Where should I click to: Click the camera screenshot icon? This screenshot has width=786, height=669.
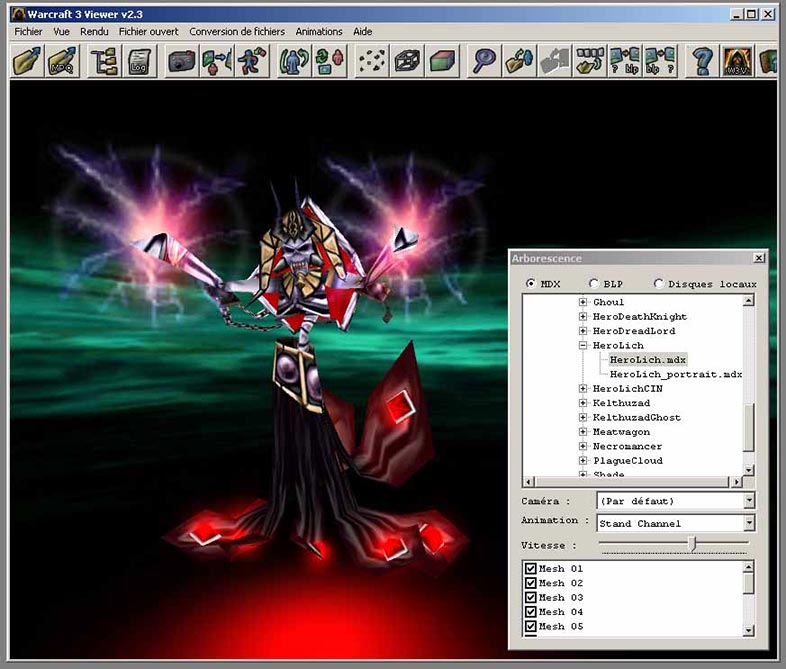[181, 61]
